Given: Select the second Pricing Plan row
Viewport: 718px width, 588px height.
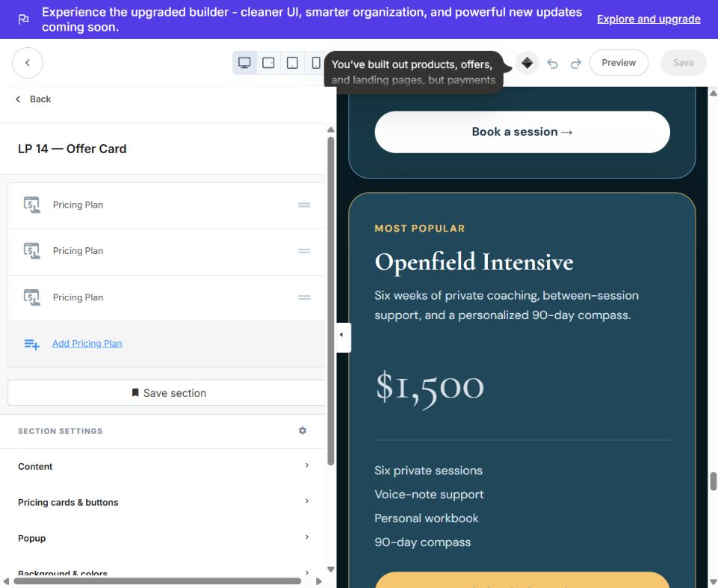Looking at the screenshot, I should pyautogui.click(x=167, y=251).
